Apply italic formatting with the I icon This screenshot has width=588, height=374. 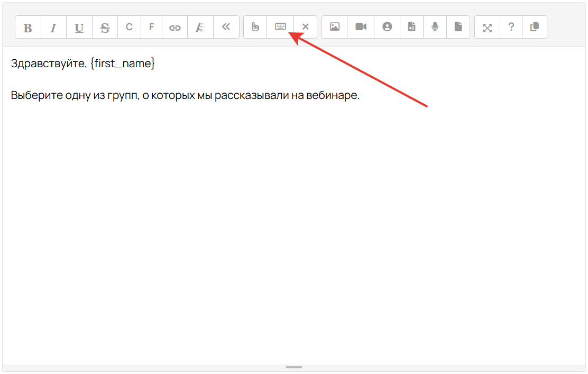(x=53, y=27)
